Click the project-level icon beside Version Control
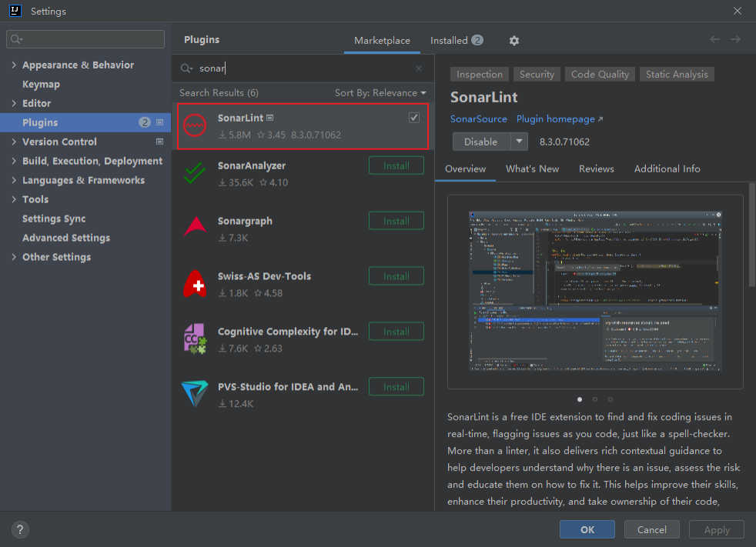The width and height of the screenshot is (756, 547). pos(159,142)
